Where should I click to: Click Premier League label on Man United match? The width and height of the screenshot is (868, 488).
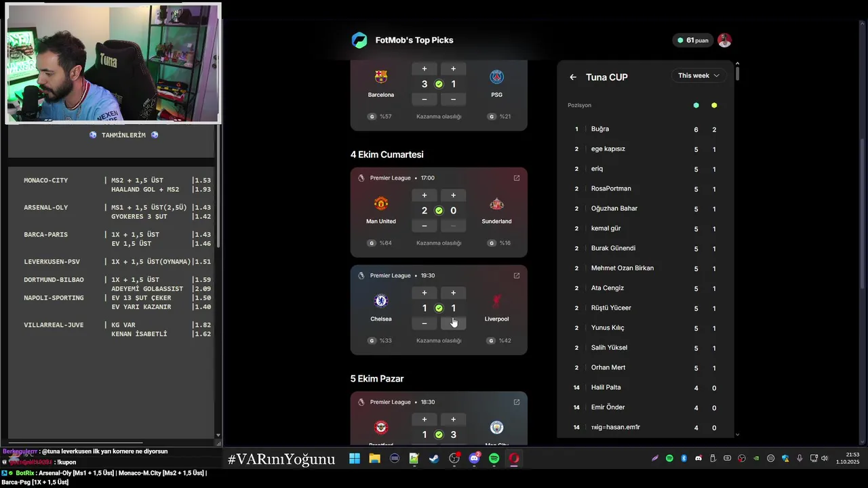coord(390,178)
